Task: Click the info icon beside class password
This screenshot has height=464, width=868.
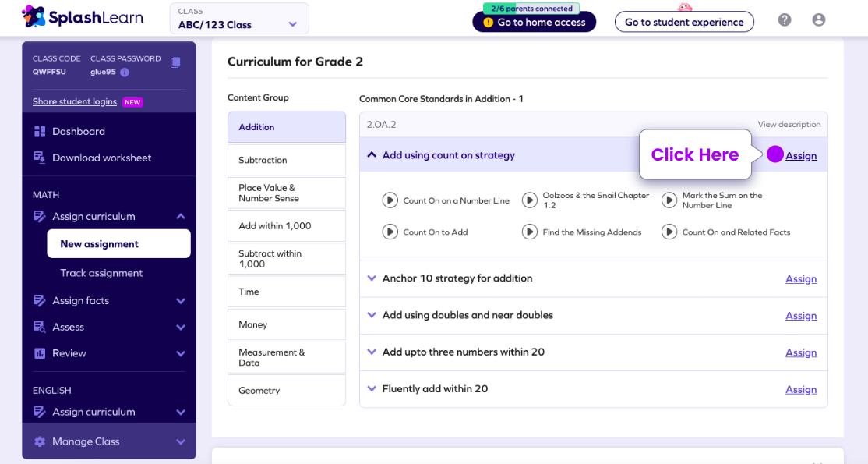Action: [x=125, y=72]
